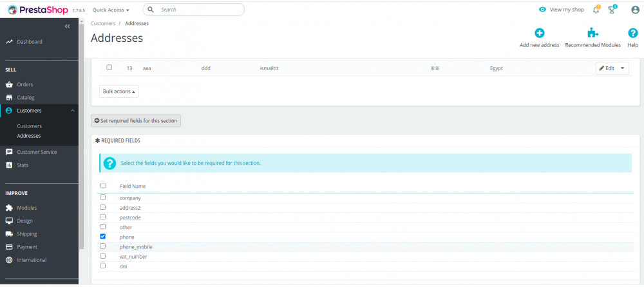Viewport: 644px width, 287px height.
Task: Click the search magnifier icon
Action: click(x=151, y=10)
